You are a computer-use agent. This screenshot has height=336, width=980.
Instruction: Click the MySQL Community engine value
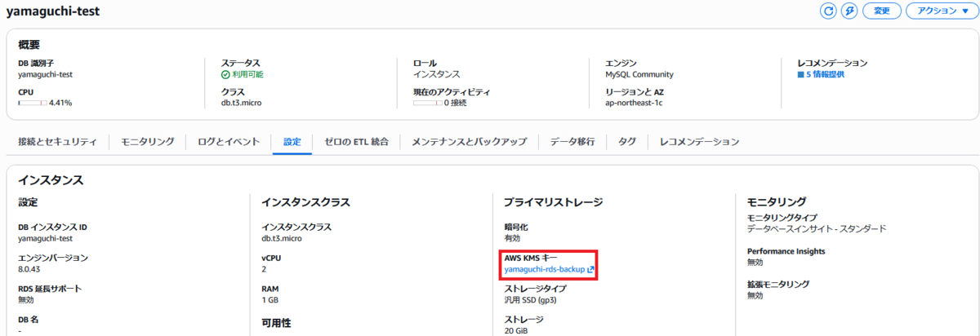(x=639, y=74)
